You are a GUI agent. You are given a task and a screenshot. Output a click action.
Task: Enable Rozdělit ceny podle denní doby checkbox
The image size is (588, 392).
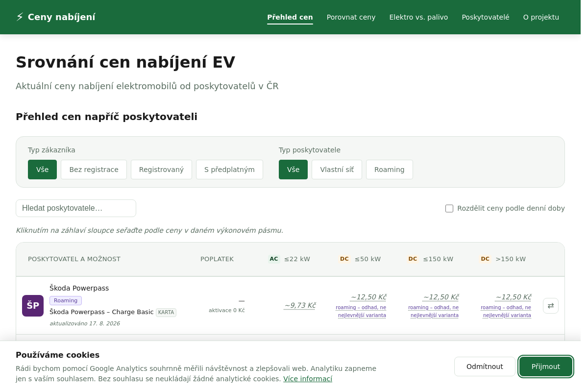pyautogui.click(x=449, y=208)
